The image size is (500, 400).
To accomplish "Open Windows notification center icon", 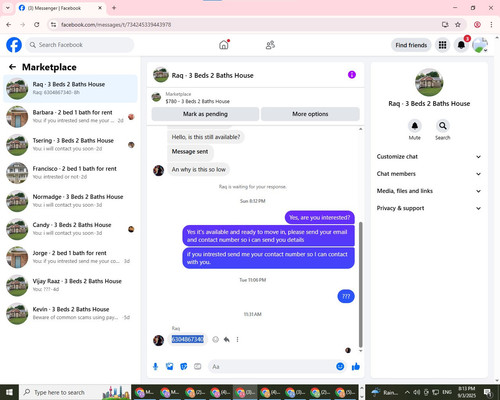I will point(488,392).
